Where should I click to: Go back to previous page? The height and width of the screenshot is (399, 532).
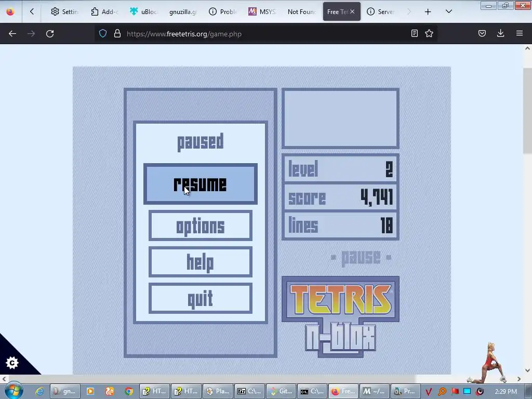12,34
